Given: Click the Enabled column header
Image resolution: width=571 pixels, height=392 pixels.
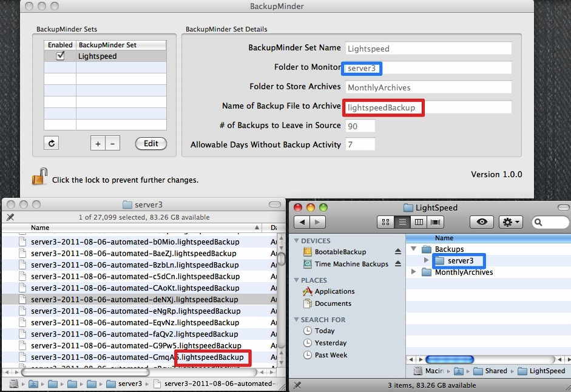Looking at the screenshot, I should pos(60,45).
